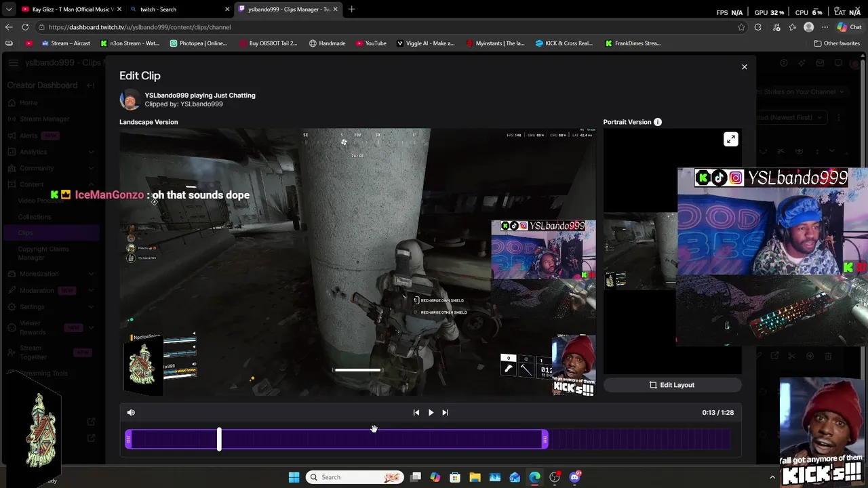The width and height of the screenshot is (868, 488).
Task: Expand the Other favorites folder
Action: 837,43
